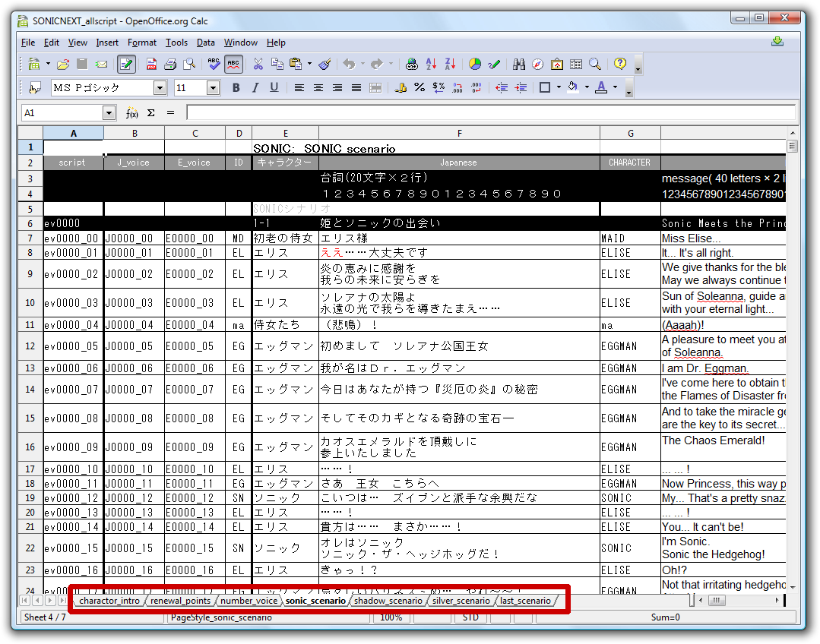Expand the font size dropdown
This screenshot has width=820, height=644.
[x=213, y=88]
